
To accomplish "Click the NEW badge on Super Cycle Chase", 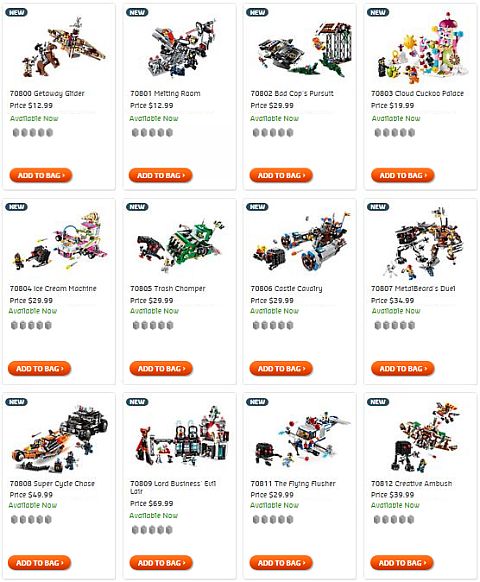I will 16,402.
